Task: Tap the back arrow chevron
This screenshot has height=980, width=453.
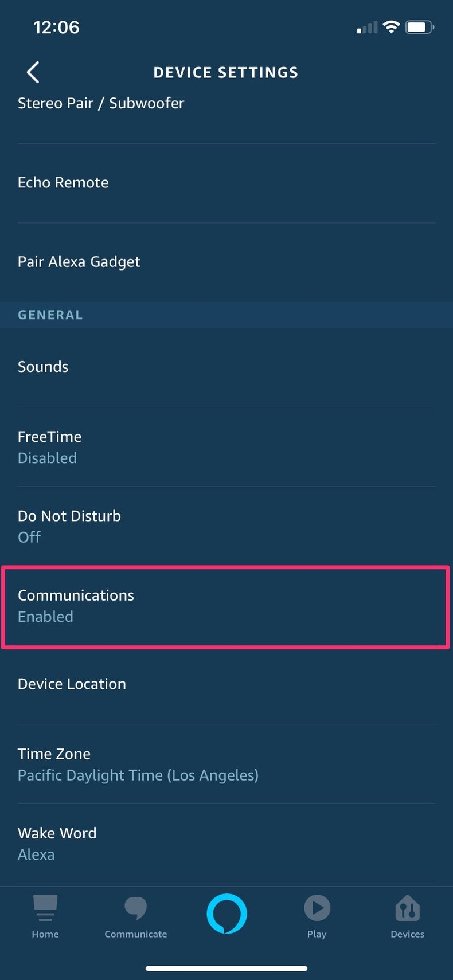Action: point(32,72)
